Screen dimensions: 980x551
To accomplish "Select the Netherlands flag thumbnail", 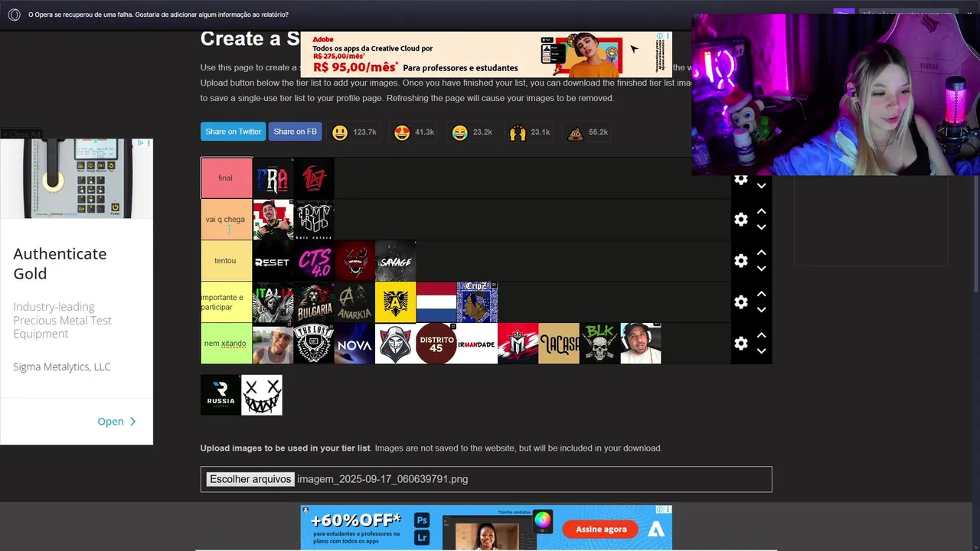I will pyautogui.click(x=436, y=302).
